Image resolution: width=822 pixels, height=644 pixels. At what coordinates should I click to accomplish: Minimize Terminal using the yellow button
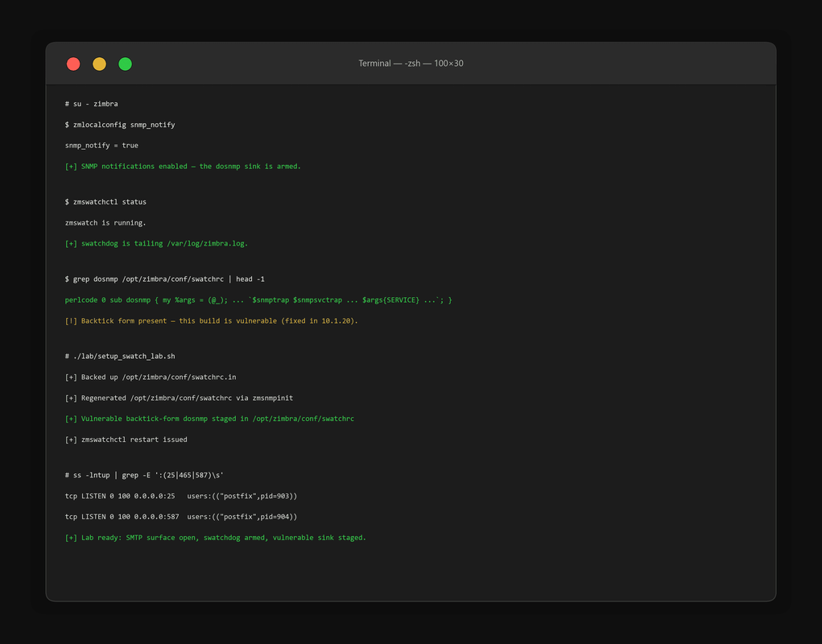[99, 64]
